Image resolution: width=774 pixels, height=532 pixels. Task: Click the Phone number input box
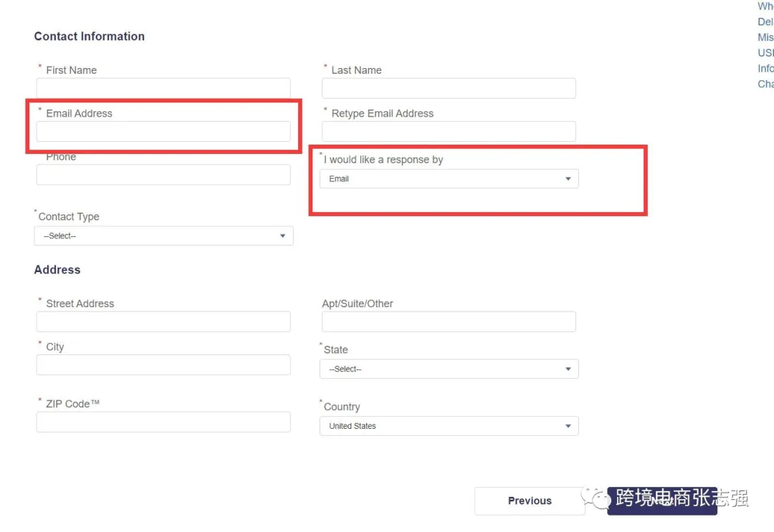pos(163,175)
